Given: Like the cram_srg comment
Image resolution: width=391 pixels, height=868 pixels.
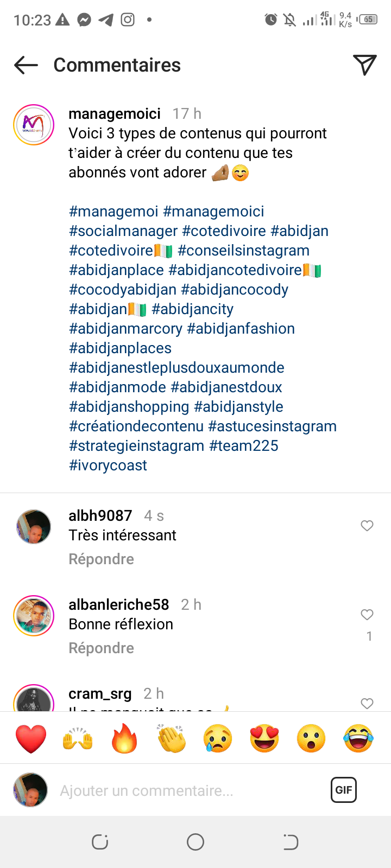Looking at the screenshot, I should (x=367, y=703).
